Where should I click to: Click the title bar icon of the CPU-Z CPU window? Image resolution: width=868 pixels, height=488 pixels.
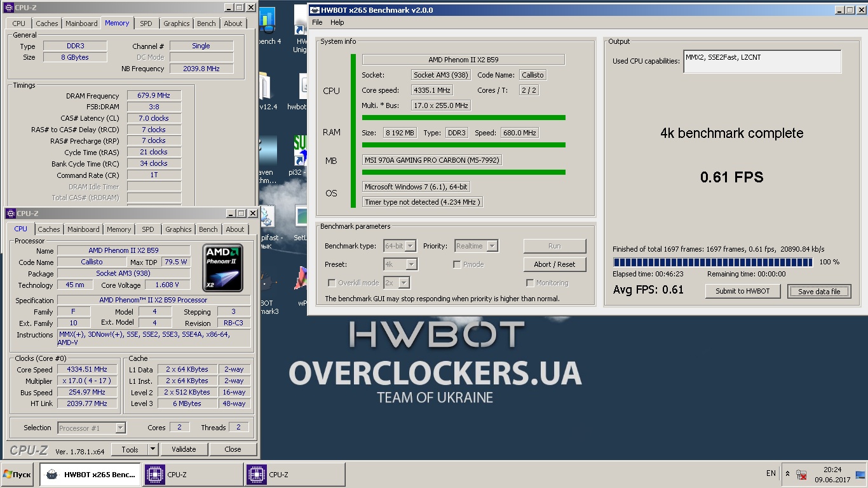11,213
